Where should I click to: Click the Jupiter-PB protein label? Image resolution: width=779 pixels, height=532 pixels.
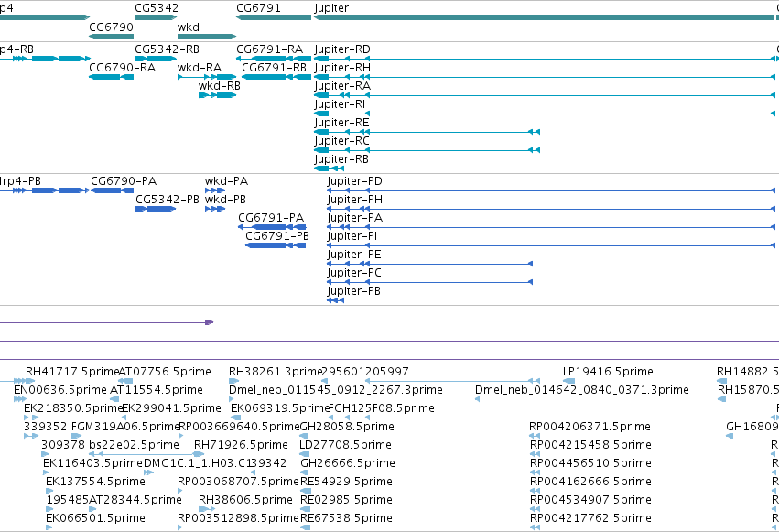pos(353,291)
